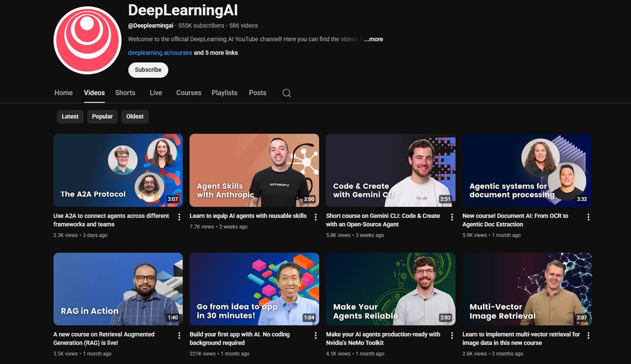Click title 'A new course on Retrieval Augmented Generation'
This screenshot has width=631, height=364.
point(104,339)
